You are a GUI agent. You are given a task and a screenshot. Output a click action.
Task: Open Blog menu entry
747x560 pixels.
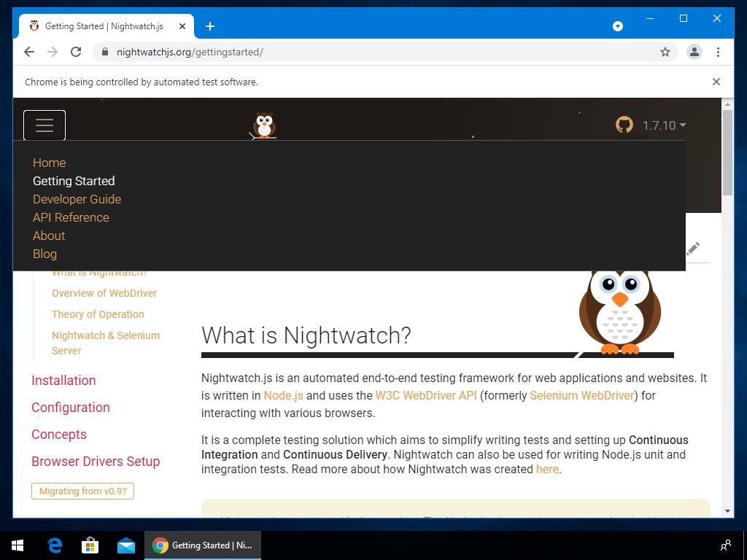(x=44, y=254)
